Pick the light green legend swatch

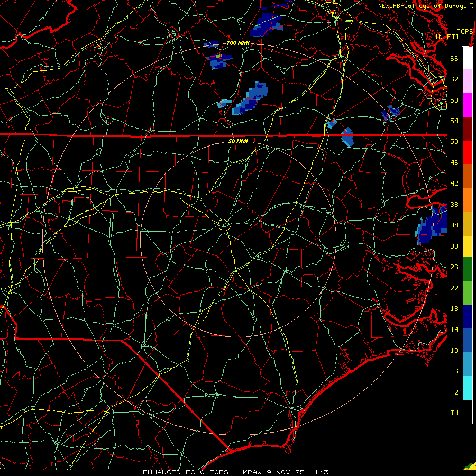[x=467, y=293]
